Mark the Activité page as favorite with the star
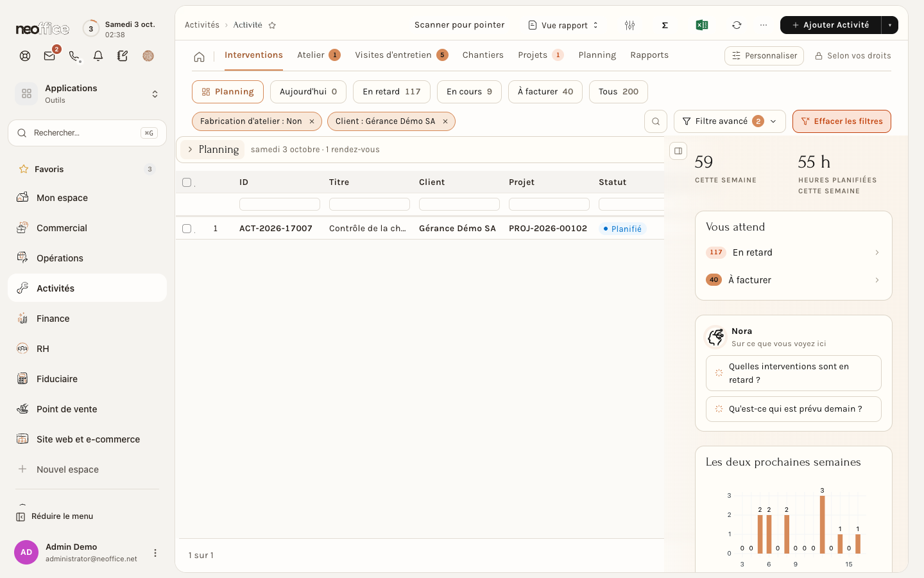Image resolution: width=924 pixels, height=578 pixels. coord(272,25)
